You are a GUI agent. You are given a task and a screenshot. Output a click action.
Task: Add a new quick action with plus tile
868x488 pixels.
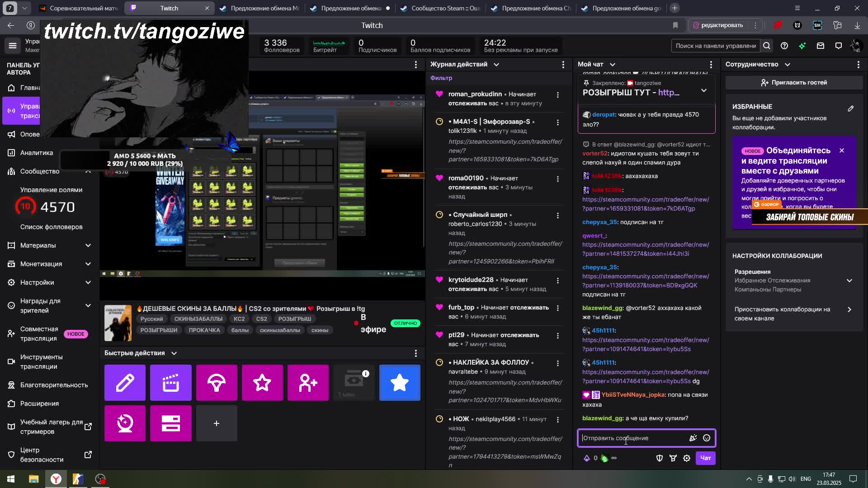point(217,423)
